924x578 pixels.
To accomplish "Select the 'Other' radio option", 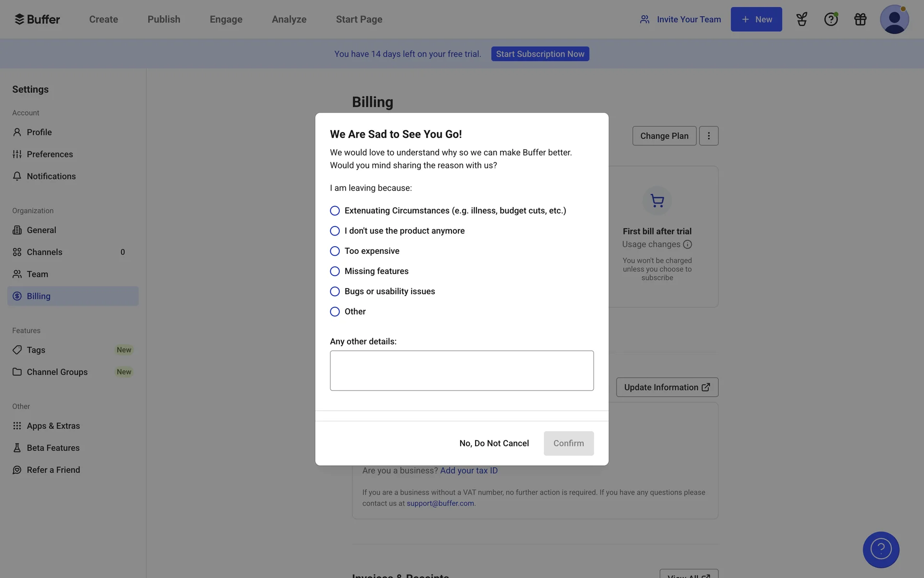I will point(335,312).
